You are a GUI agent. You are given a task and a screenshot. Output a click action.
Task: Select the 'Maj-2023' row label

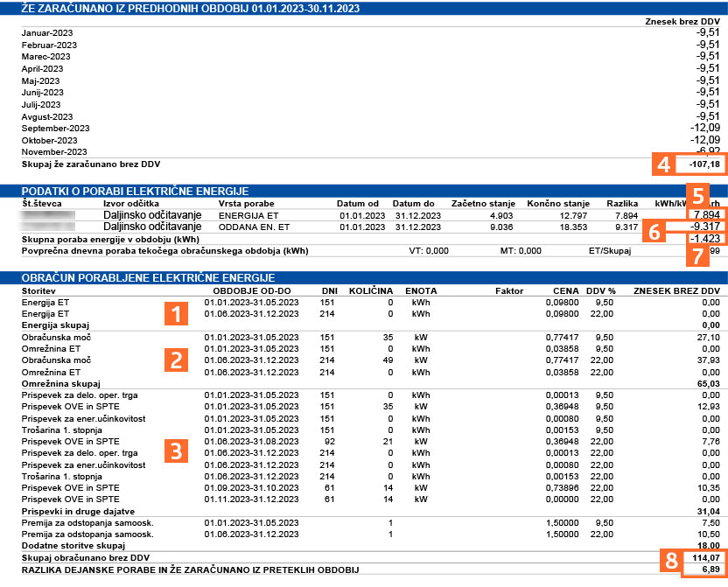click(x=40, y=80)
